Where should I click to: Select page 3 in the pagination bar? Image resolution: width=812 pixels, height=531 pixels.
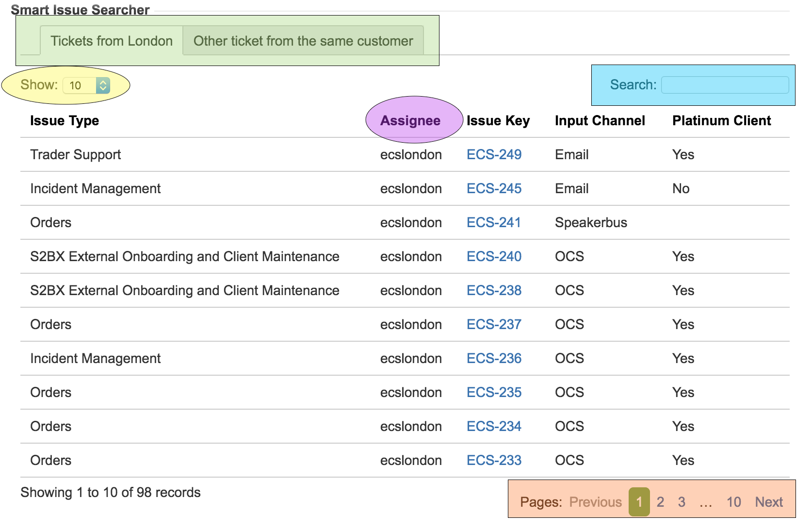coord(682,502)
